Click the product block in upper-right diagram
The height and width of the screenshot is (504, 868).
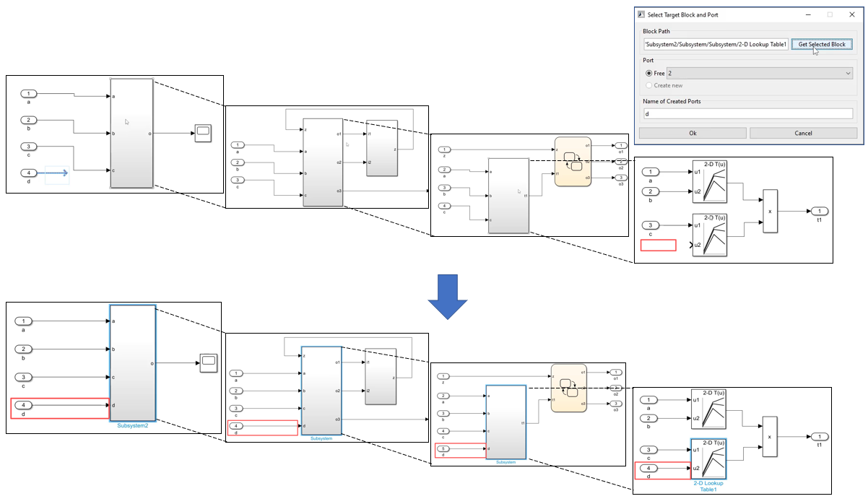click(771, 212)
